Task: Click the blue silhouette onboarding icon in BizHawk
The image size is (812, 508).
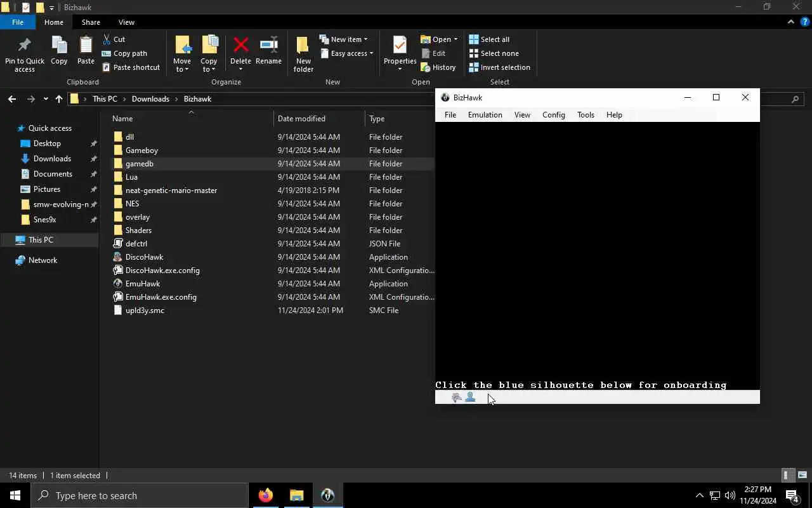Action: point(470,398)
